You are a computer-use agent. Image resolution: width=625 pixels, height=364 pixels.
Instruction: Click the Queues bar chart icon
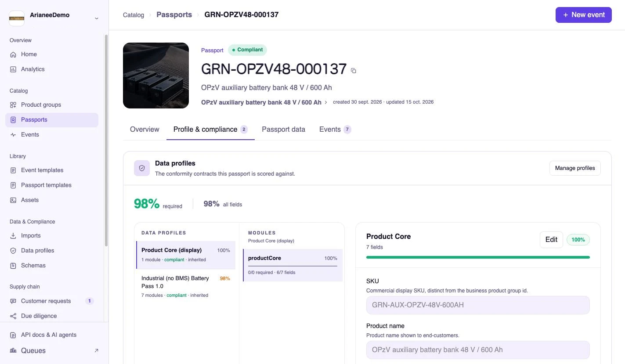point(13,350)
